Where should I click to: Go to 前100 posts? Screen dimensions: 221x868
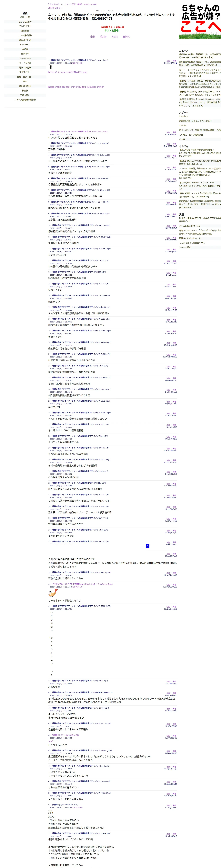coord(103,37)
